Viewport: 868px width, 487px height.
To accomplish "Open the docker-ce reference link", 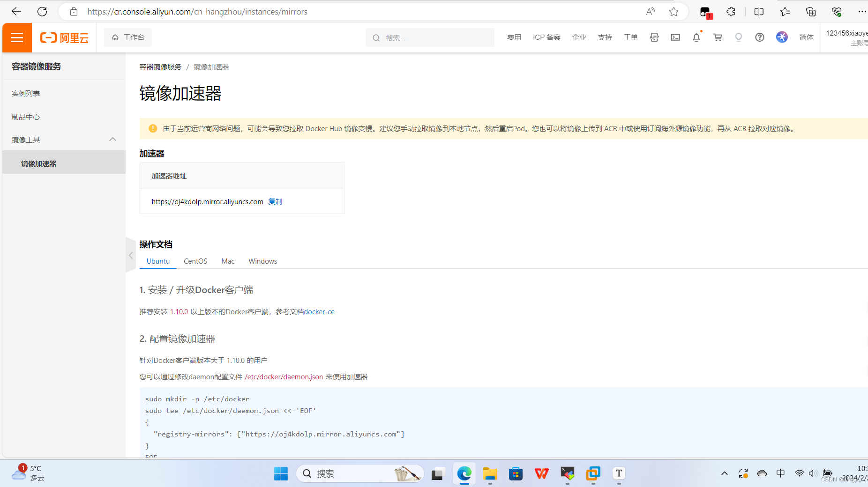I will pyautogui.click(x=319, y=312).
